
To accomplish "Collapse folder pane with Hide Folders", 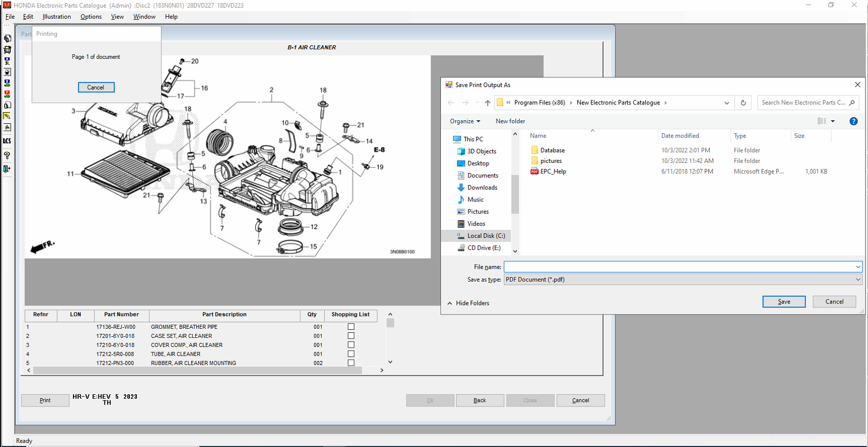I will [x=468, y=303].
